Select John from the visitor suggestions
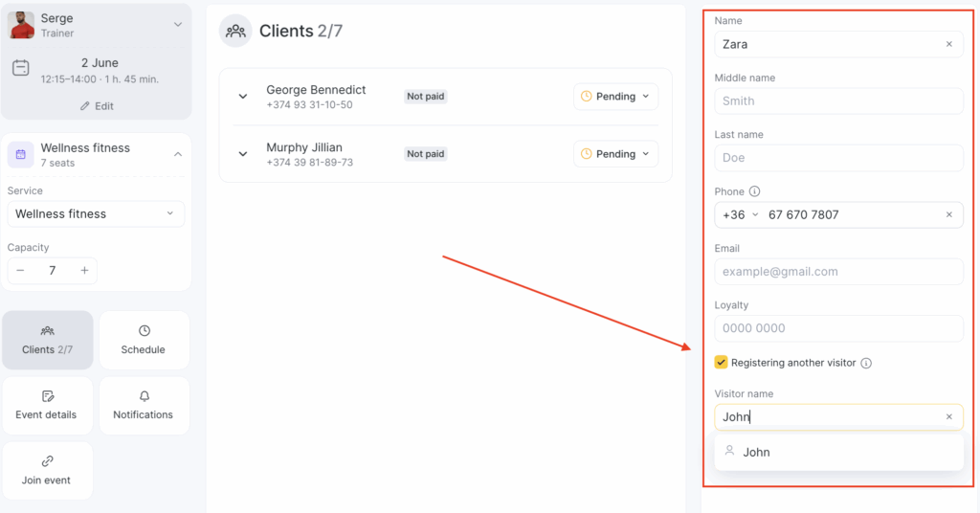Screen dimensions: 980x513 pos(838,453)
